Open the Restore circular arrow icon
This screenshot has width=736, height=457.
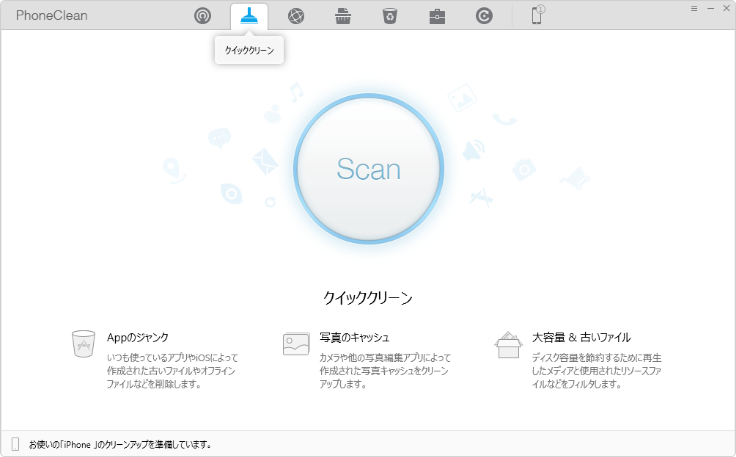tap(484, 16)
